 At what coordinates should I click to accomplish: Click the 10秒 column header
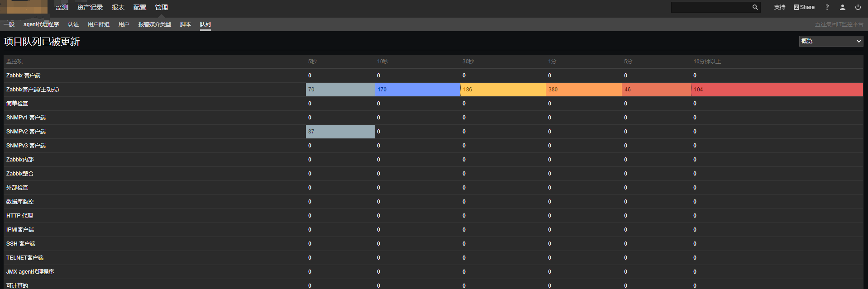tap(383, 62)
